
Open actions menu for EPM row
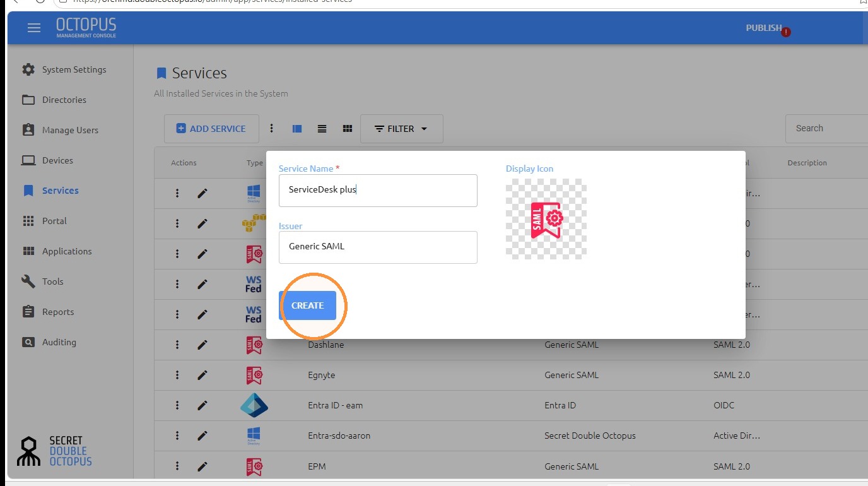point(177,466)
